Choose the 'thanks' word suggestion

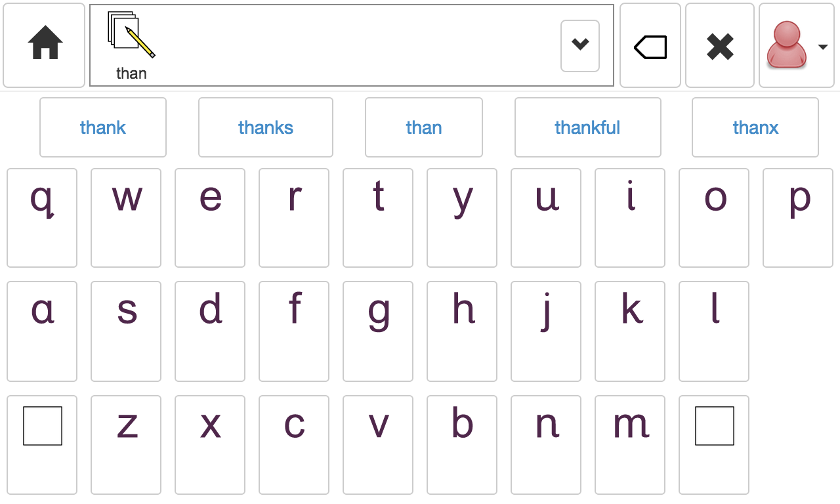click(x=266, y=127)
